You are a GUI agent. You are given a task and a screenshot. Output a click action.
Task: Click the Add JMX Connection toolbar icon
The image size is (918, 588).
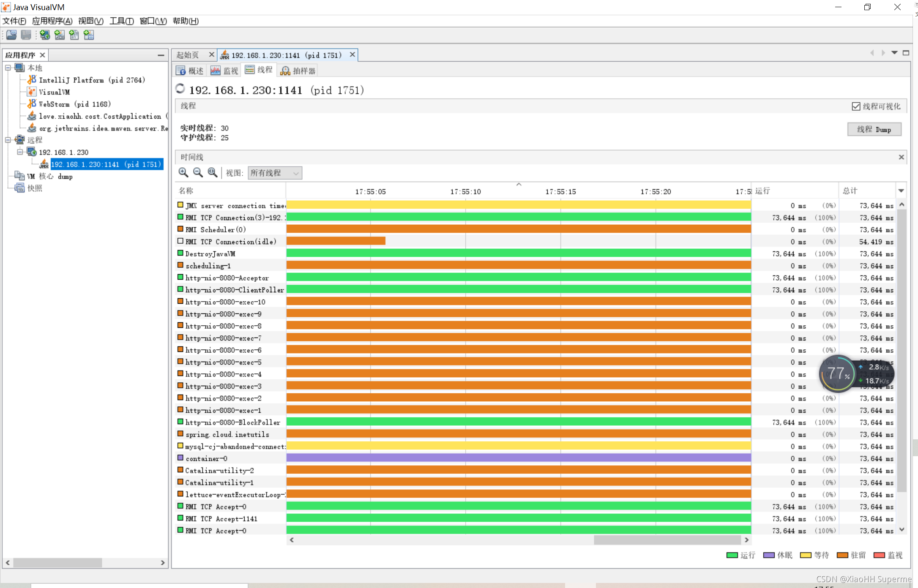pos(60,35)
